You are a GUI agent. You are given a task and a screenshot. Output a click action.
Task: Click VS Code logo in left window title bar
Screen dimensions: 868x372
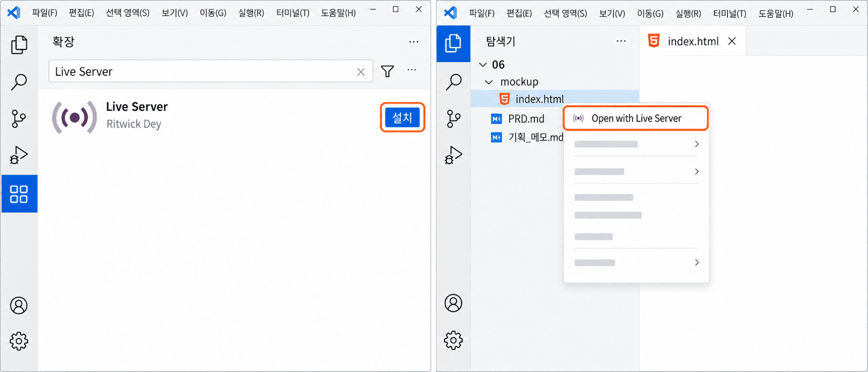click(14, 12)
